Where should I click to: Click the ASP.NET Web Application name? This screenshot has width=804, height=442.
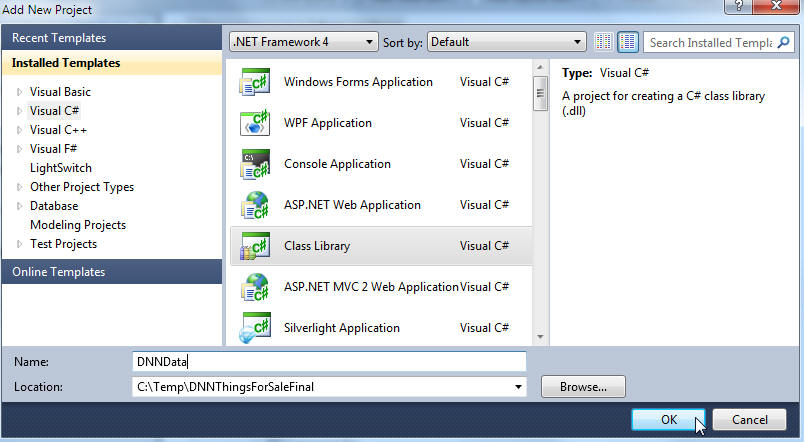coord(352,205)
